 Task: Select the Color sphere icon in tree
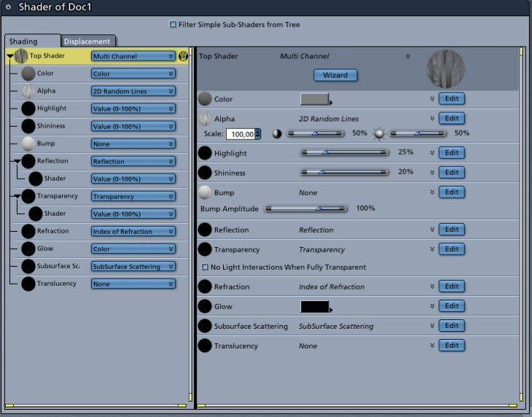pyautogui.click(x=28, y=74)
